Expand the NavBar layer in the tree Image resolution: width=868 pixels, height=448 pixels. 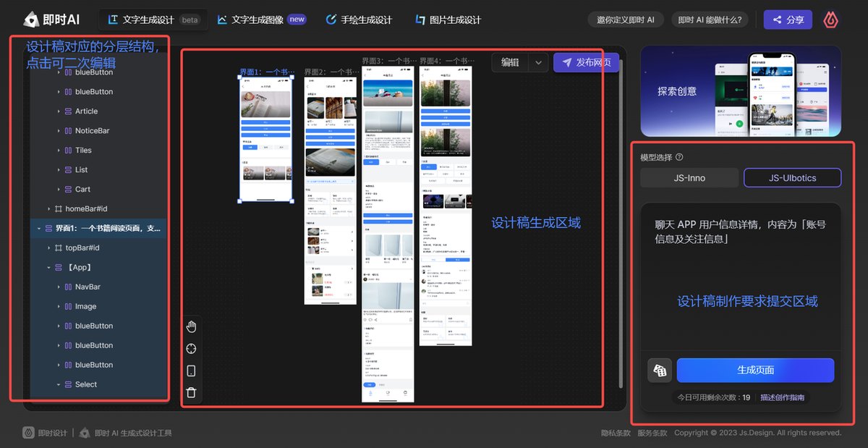tap(59, 287)
